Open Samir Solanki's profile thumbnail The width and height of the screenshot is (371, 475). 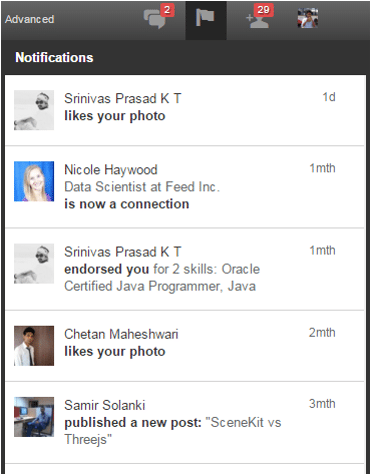click(x=34, y=417)
